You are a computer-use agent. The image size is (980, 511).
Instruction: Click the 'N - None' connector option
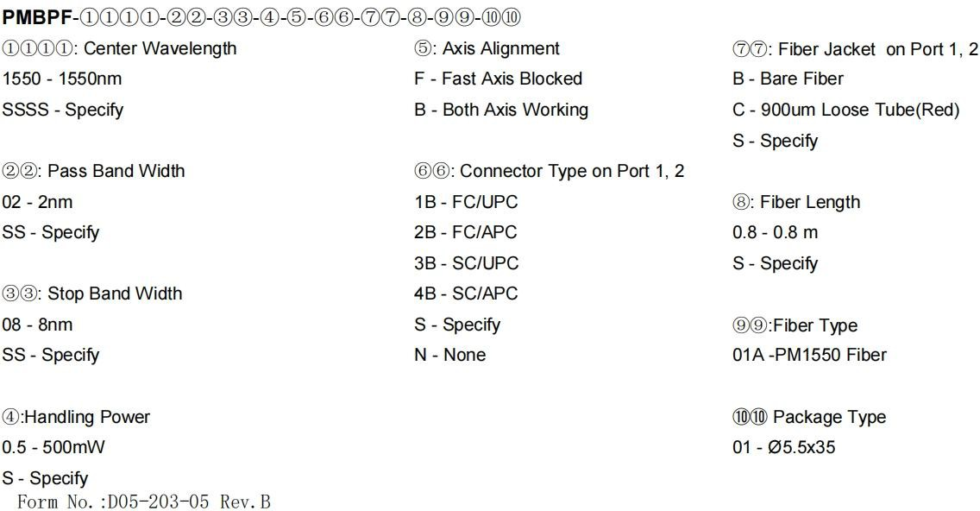click(x=449, y=355)
